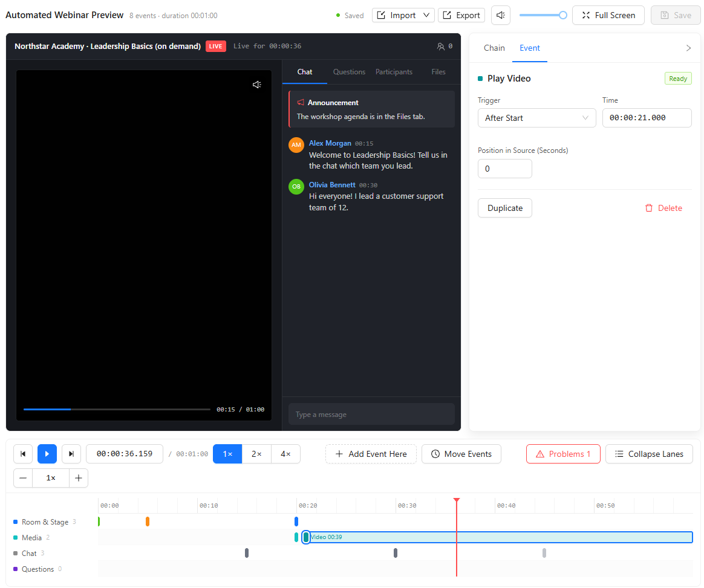Select the blue Room & Stage marker
The width and height of the screenshot is (704, 588).
coord(296,522)
